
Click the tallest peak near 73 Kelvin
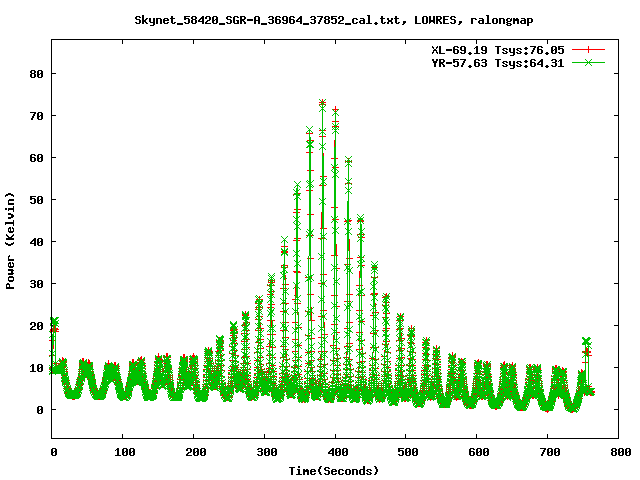point(322,103)
